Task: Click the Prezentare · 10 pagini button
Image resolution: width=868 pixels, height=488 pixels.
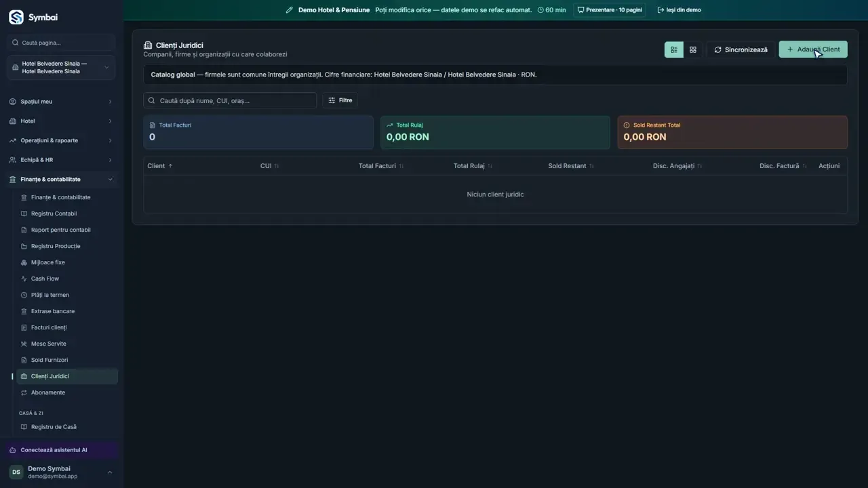Action: [x=610, y=10]
